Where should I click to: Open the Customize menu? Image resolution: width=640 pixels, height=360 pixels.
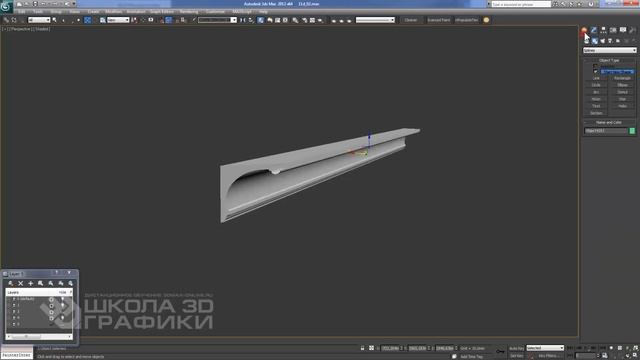coord(215,12)
